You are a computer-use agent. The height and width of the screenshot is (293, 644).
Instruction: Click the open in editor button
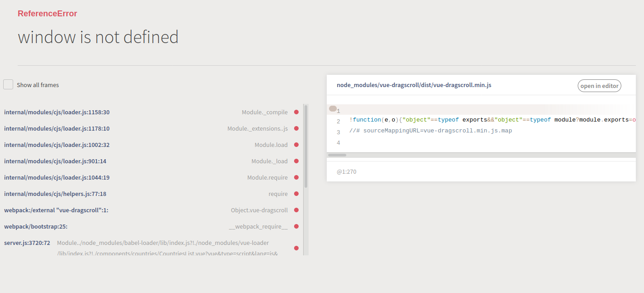pyautogui.click(x=599, y=86)
